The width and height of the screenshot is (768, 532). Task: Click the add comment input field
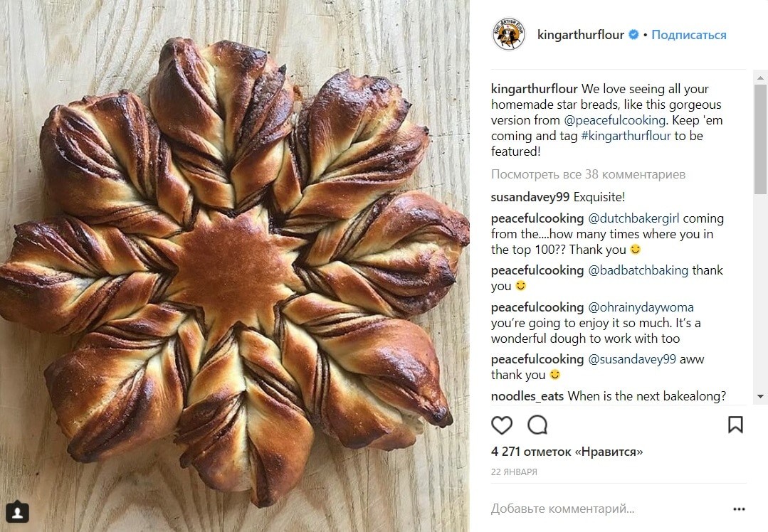tap(598, 509)
